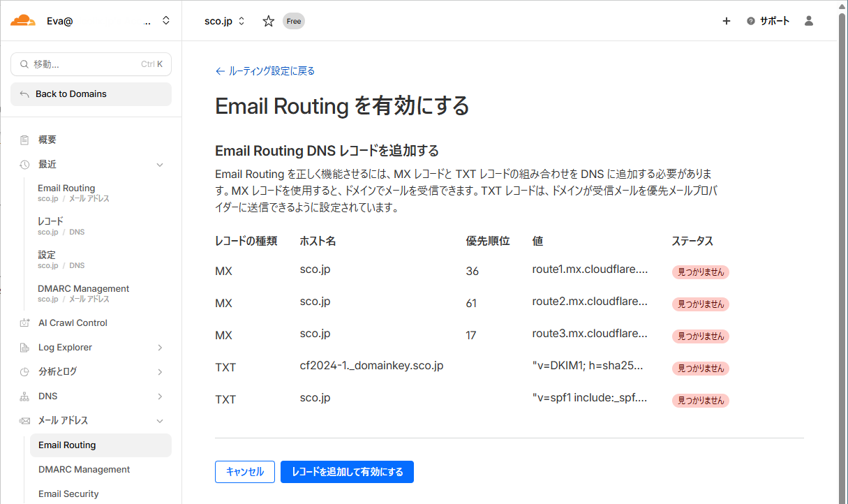Open the user profile icon at top right
Screen dimensions: 848x504
coord(808,21)
